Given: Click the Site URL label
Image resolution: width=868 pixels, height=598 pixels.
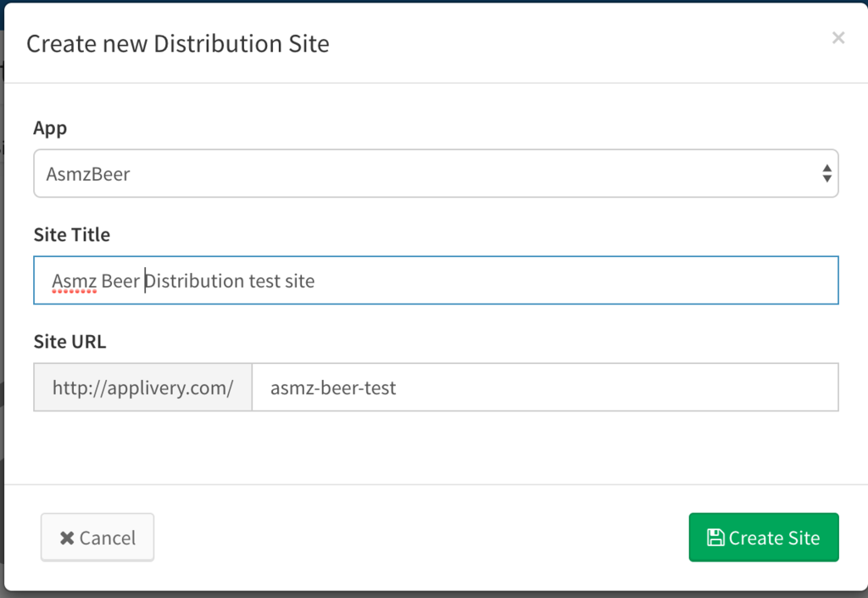Looking at the screenshot, I should [70, 342].
